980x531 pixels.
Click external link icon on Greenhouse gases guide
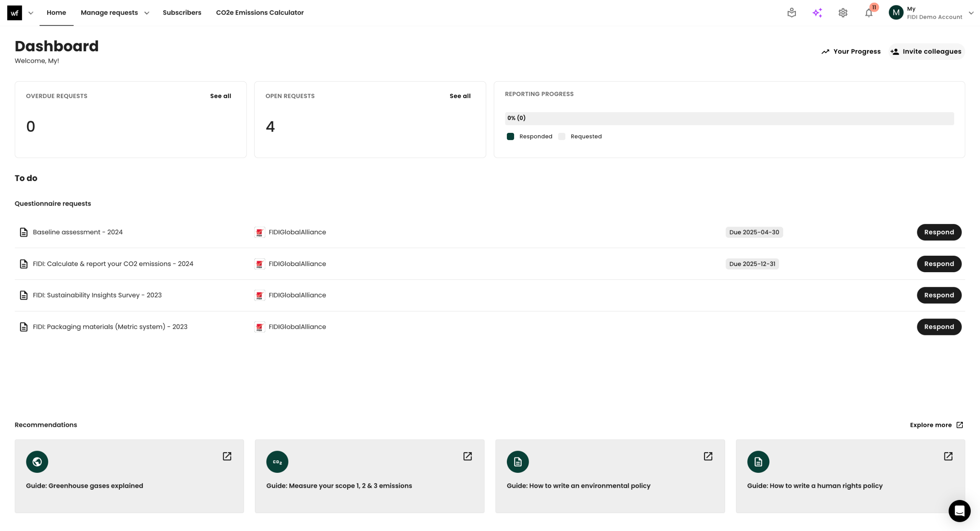click(227, 456)
